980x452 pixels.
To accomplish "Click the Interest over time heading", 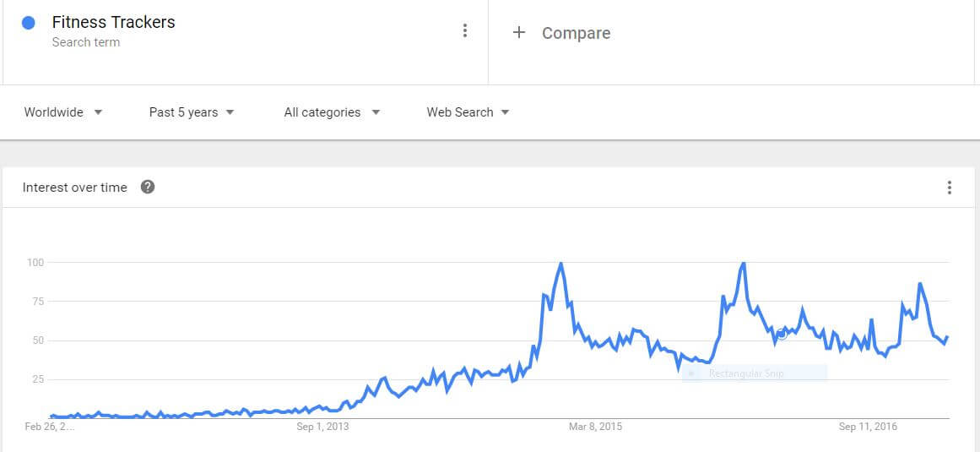I will [x=75, y=188].
